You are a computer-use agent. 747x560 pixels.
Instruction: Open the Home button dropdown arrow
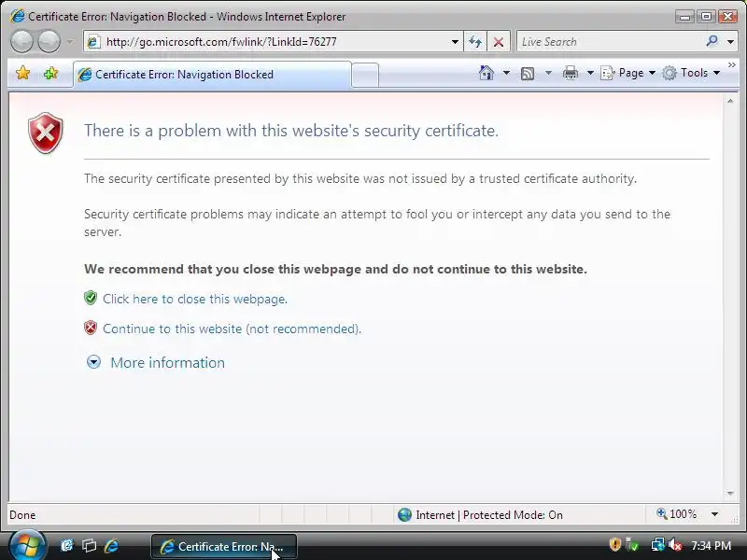(x=506, y=73)
